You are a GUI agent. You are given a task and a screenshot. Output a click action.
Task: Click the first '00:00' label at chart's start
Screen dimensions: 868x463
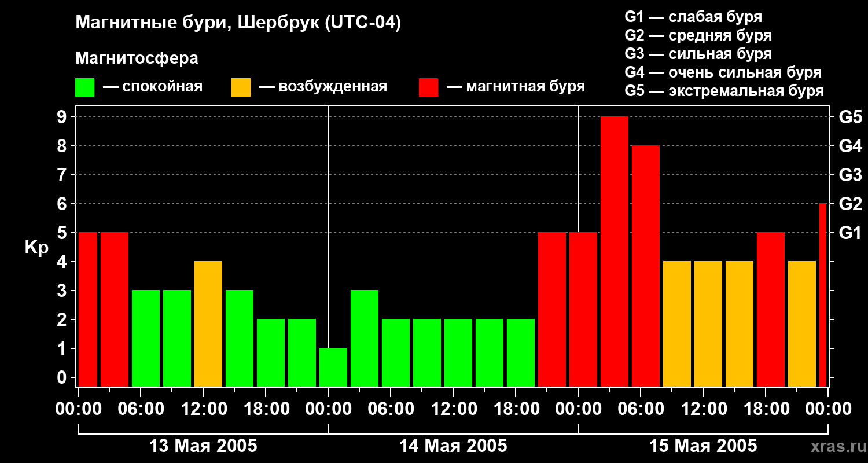coord(78,409)
